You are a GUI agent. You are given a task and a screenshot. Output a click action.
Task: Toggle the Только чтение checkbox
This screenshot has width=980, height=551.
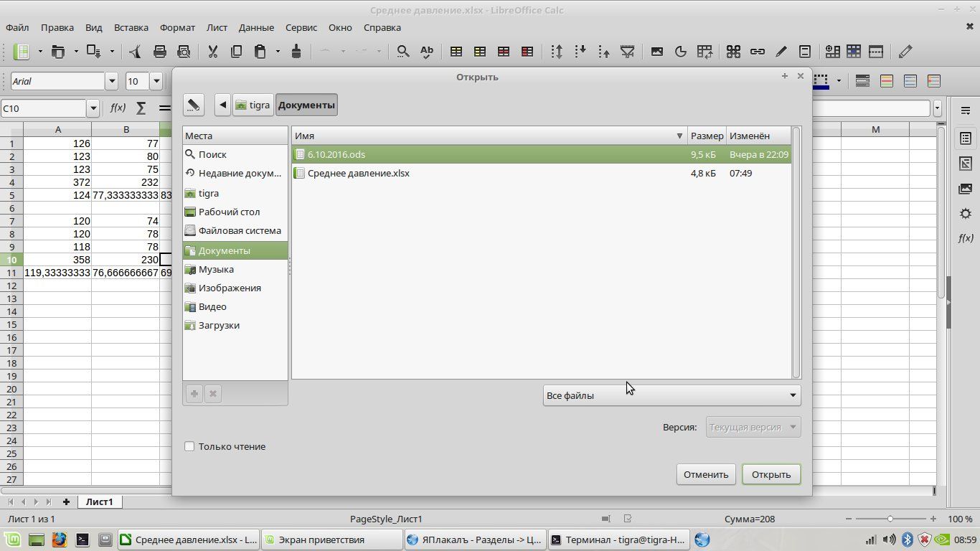189,446
